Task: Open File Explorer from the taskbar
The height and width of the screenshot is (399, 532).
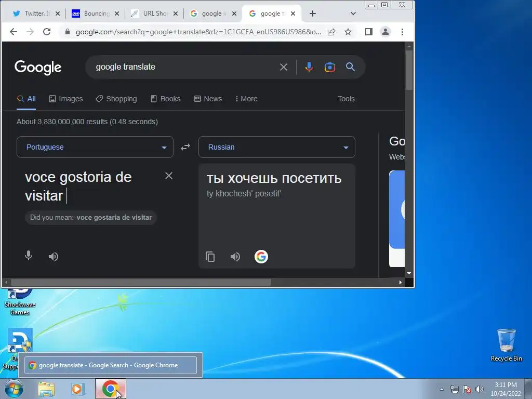Action: coord(46,389)
